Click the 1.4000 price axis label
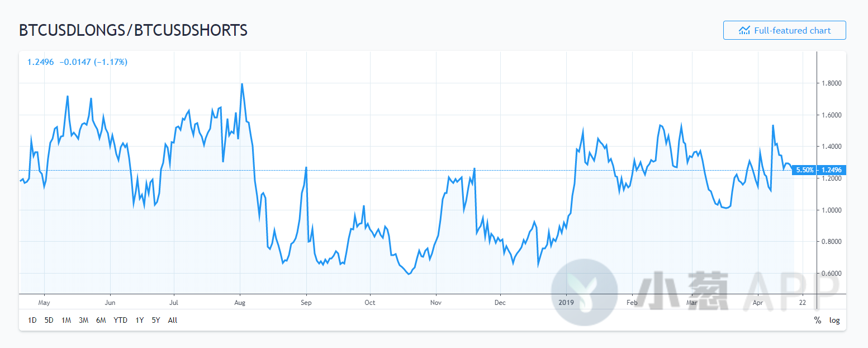 (831, 147)
